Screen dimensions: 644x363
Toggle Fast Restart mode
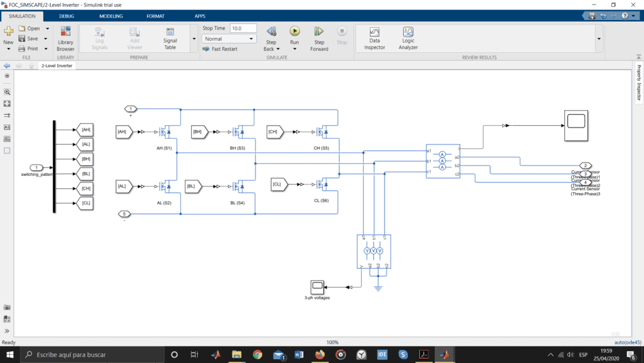[220, 49]
